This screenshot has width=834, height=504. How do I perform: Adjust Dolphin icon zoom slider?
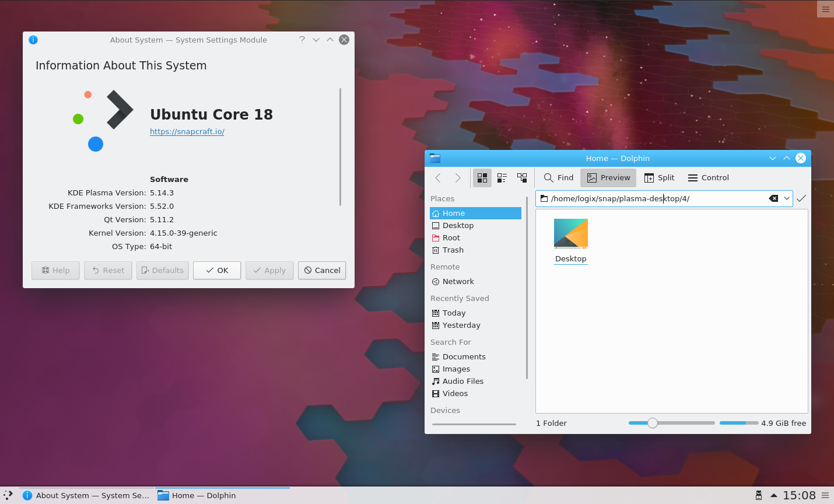pos(672,423)
